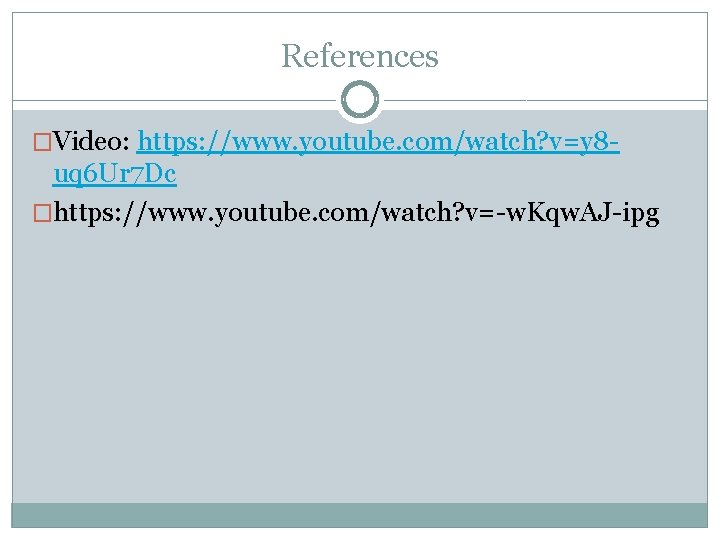This screenshot has height=540, width=720.
Task: Click the underlined "uq6Ur7Dc" link continuation
Action: pos(114,175)
